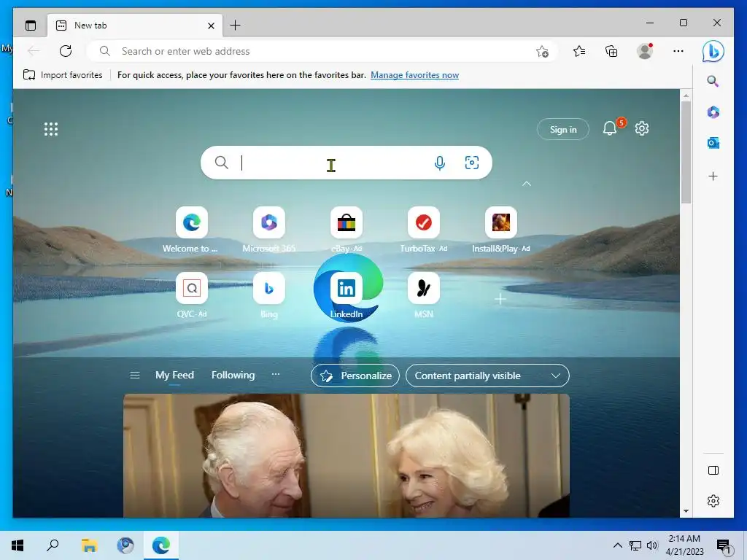Open the tab actions menu icon
Viewport: 747px width, 560px height.
point(31,26)
